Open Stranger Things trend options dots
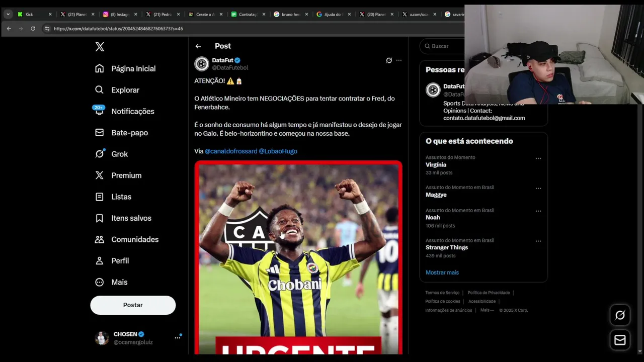This screenshot has height=362, width=644. [x=538, y=241]
